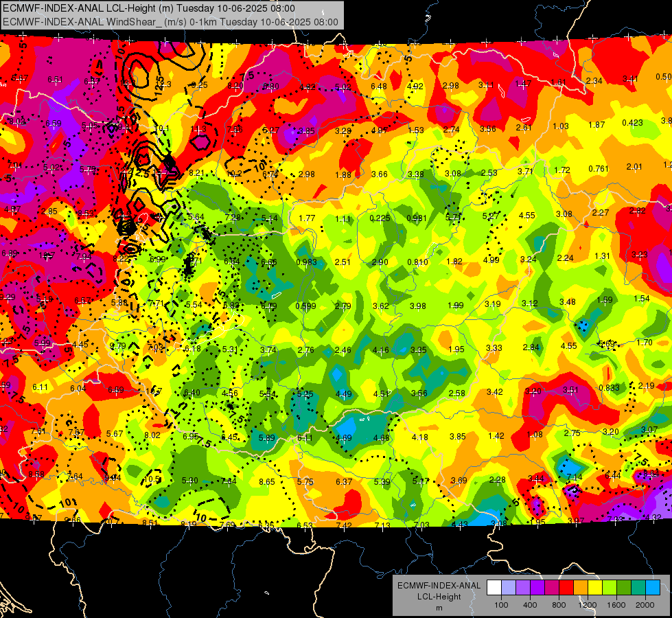Image resolution: width=672 pixels, height=618 pixels.
Task: Click the wind shear value 3.71
Action: click(525, 172)
